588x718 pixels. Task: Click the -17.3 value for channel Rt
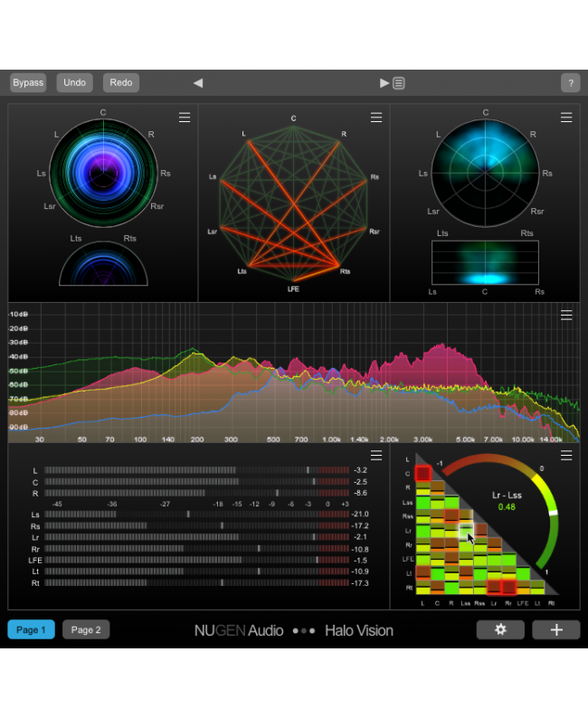click(x=360, y=583)
